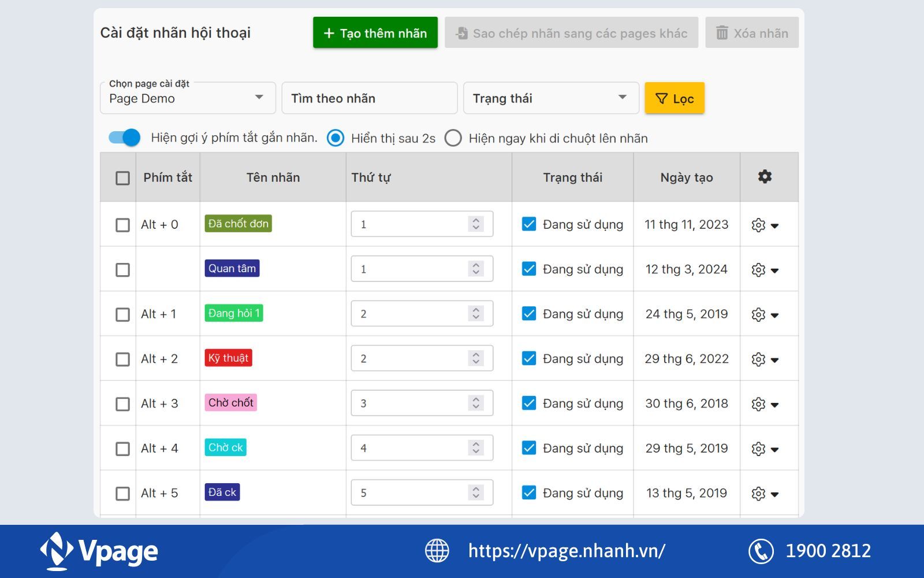Uncheck Đang sử dụng for Chờ ck
Image resolution: width=924 pixels, height=578 pixels.
529,448
